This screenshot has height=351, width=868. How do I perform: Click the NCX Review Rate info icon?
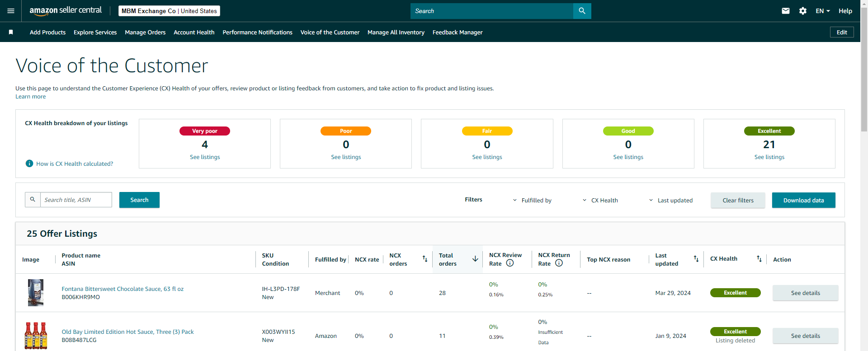(x=510, y=263)
